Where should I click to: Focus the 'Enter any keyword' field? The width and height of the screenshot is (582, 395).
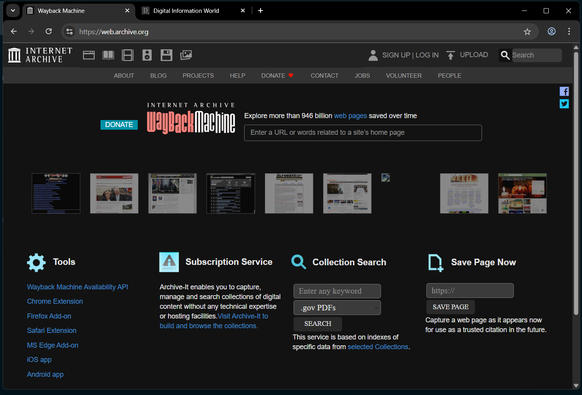click(337, 291)
